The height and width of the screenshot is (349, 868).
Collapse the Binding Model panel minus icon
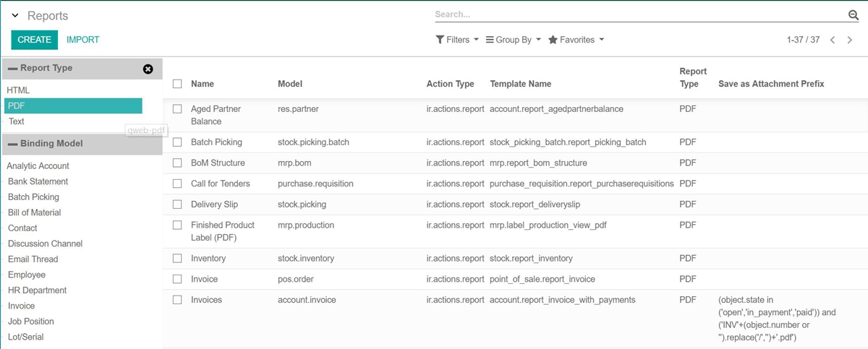click(12, 144)
